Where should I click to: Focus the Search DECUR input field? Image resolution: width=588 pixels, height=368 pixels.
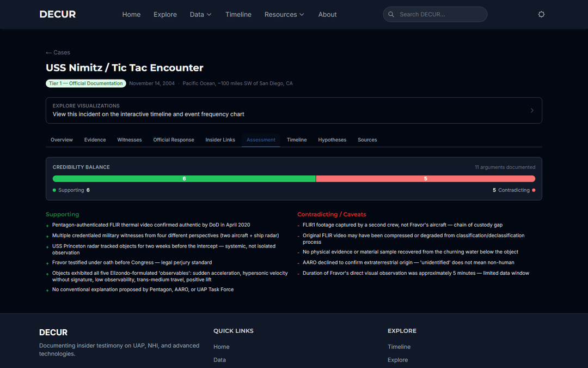click(x=440, y=14)
